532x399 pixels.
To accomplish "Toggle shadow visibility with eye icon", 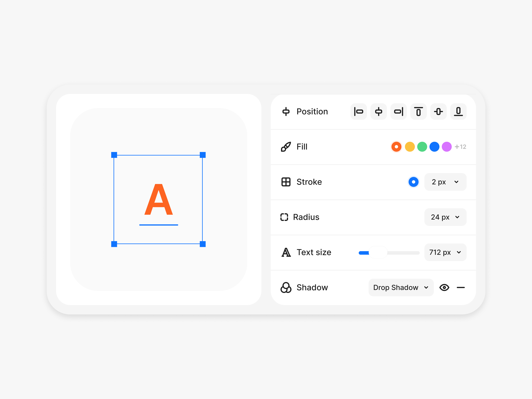I will (x=444, y=287).
